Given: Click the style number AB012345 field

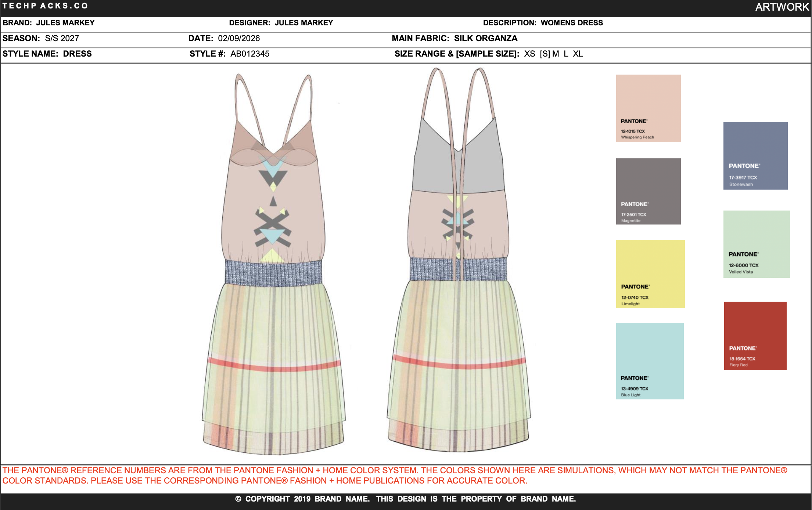Looking at the screenshot, I should [250, 54].
